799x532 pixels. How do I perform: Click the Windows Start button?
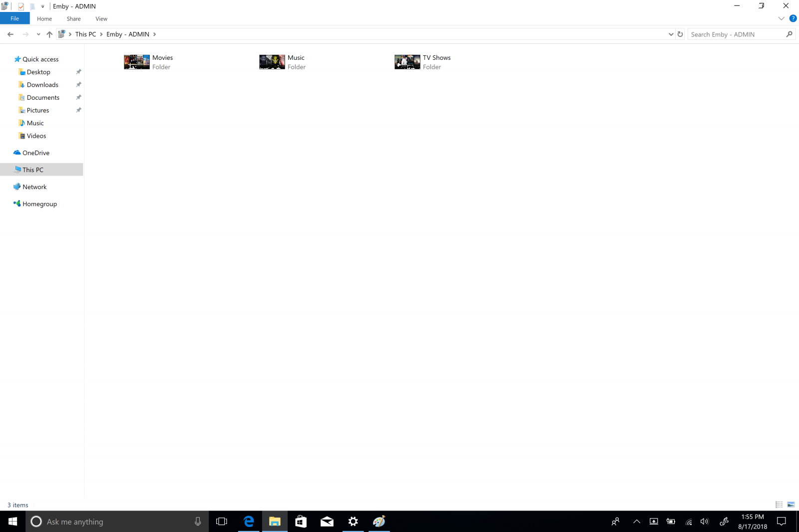[x=12, y=522]
